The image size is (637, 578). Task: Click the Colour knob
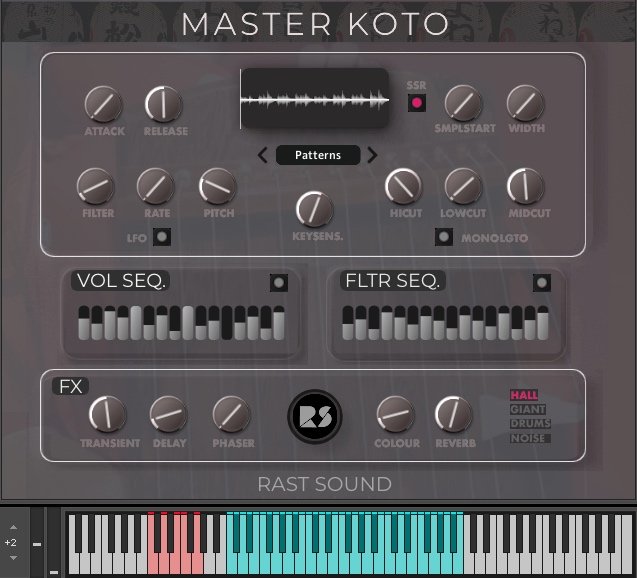pos(396,415)
